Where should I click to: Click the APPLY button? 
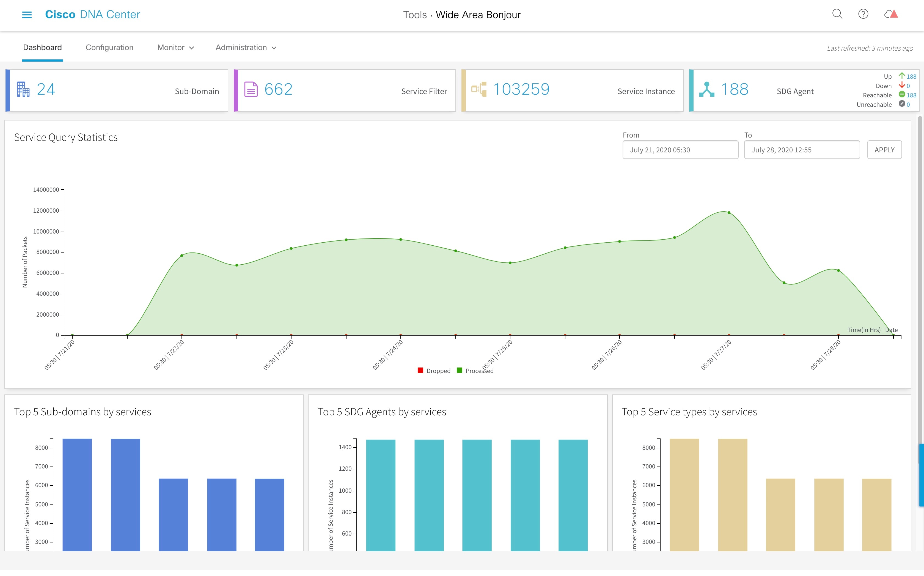tap(884, 149)
